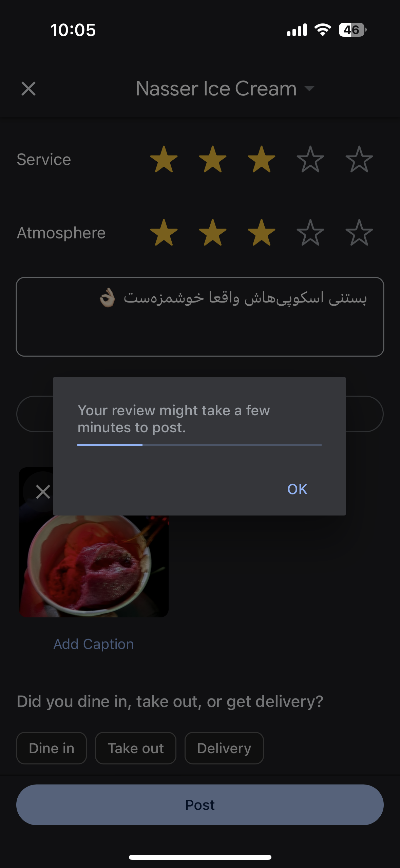
Task: Set Service rating to three stars
Action: (262, 159)
